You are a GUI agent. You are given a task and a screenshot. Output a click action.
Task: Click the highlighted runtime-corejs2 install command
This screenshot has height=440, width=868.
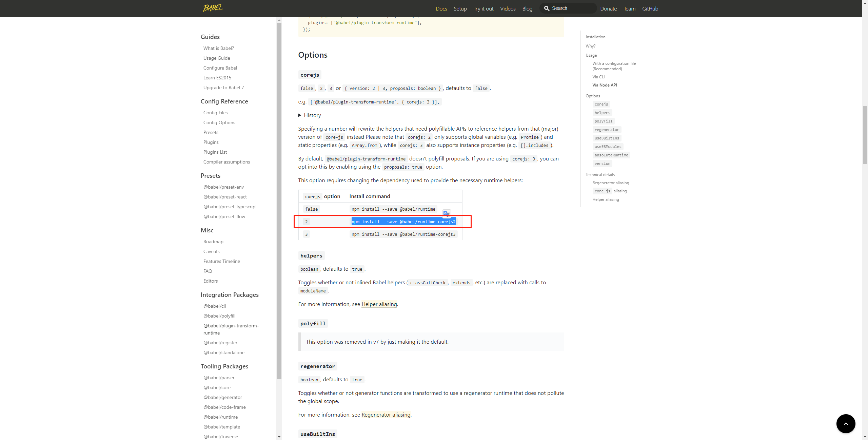(403, 222)
